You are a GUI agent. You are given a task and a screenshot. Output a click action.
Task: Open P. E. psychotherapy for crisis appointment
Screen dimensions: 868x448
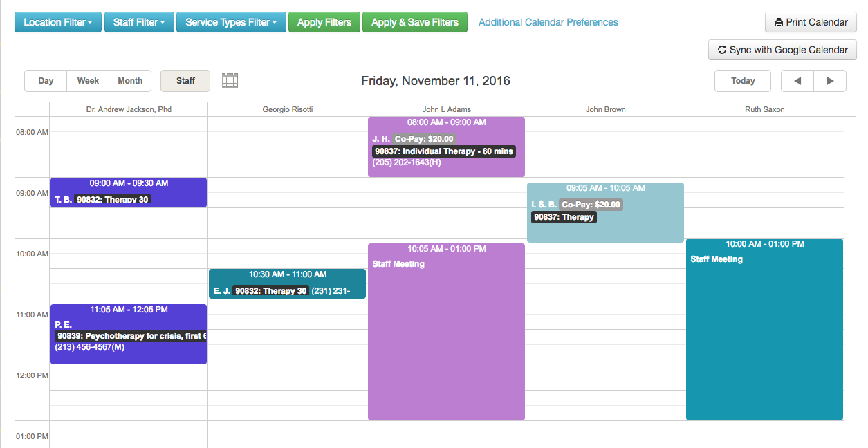pyautogui.click(x=128, y=334)
